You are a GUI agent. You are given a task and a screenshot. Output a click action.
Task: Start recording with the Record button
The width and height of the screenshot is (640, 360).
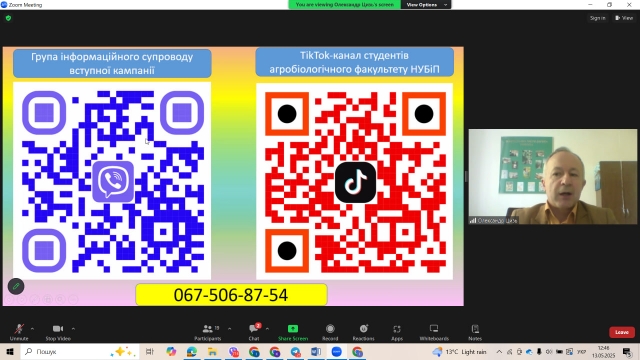tap(330, 332)
